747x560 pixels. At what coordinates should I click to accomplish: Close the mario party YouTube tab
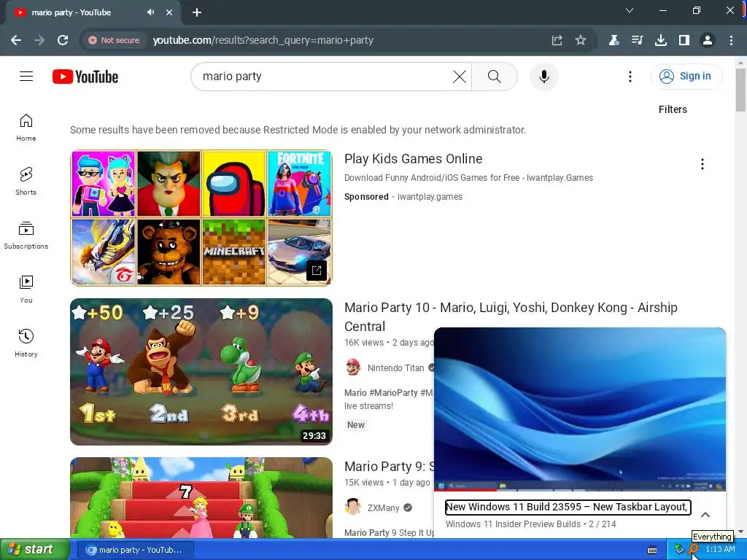[x=169, y=12]
